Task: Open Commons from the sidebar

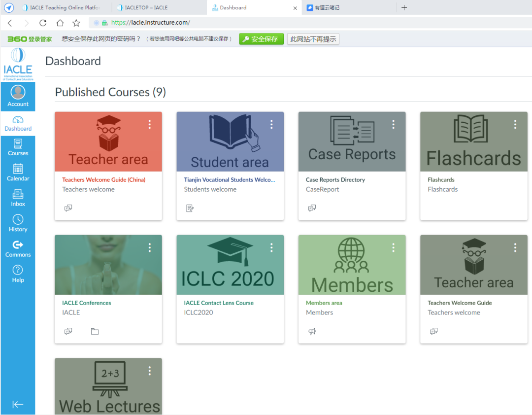Action: pyautogui.click(x=18, y=248)
